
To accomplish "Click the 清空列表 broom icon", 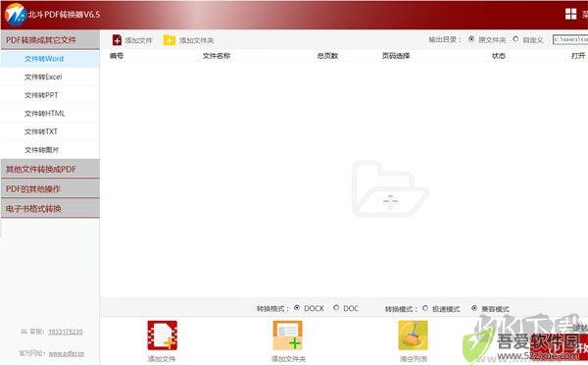I will click(x=413, y=336).
